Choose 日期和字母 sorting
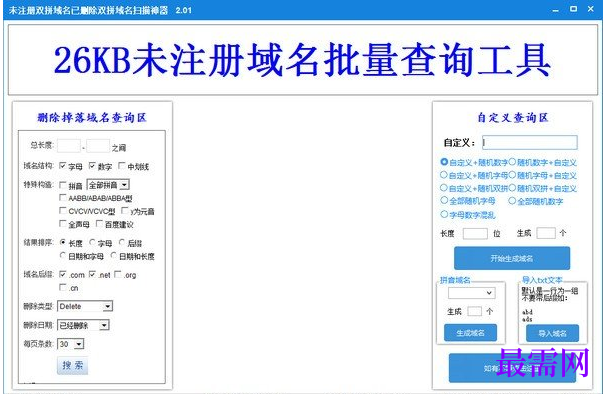Screen dimensions: 608x394 pos(62,256)
